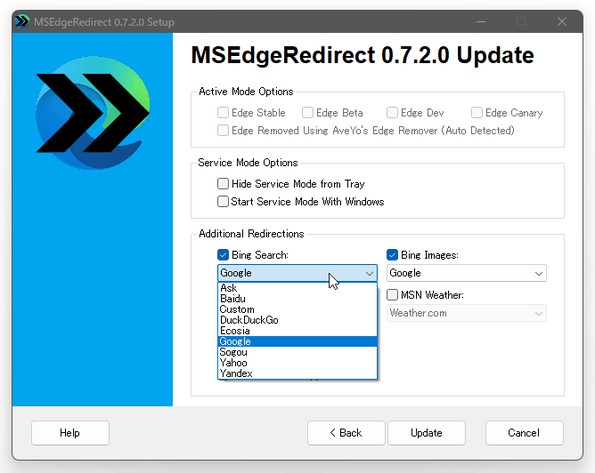Choose the Custom search option
This screenshot has height=473, width=595.
[298, 309]
